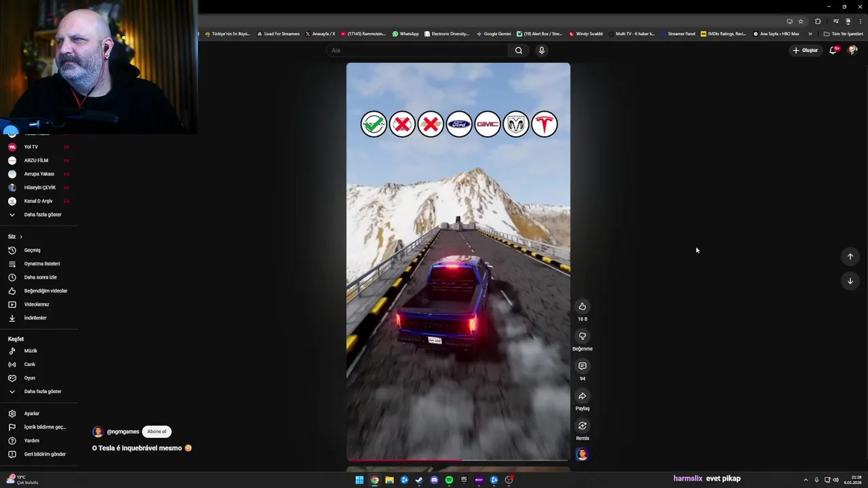Open the Avrupa Yakası subscription channel
The width and height of the screenshot is (868, 488).
point(39,174)
